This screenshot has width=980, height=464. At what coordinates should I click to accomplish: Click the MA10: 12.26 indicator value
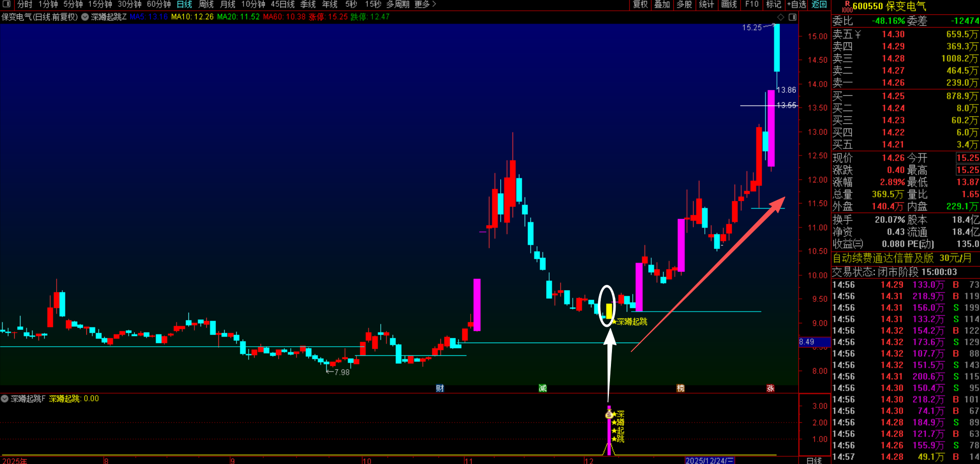(192, 17)
